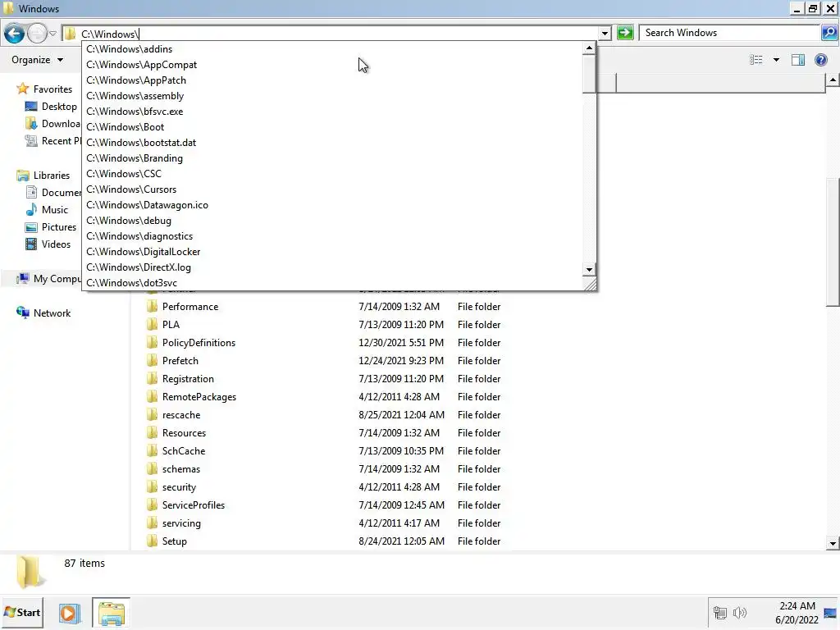Screen dimensions: 840x630
Task: Click the Music library note icon
Action: 32,209
